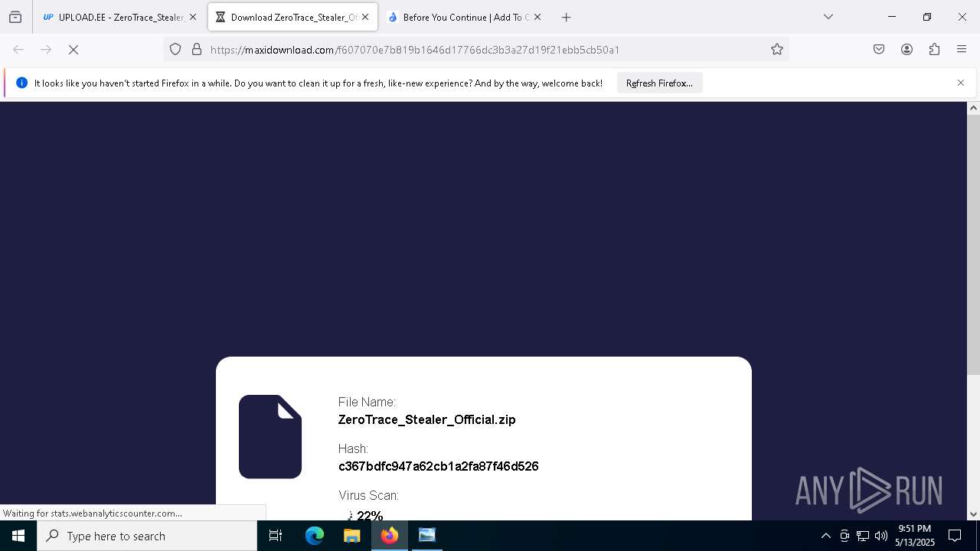Switch to Before You Continue tab
Image resolution: width=980 pixels, height=551 pixels.
(464, 17)
